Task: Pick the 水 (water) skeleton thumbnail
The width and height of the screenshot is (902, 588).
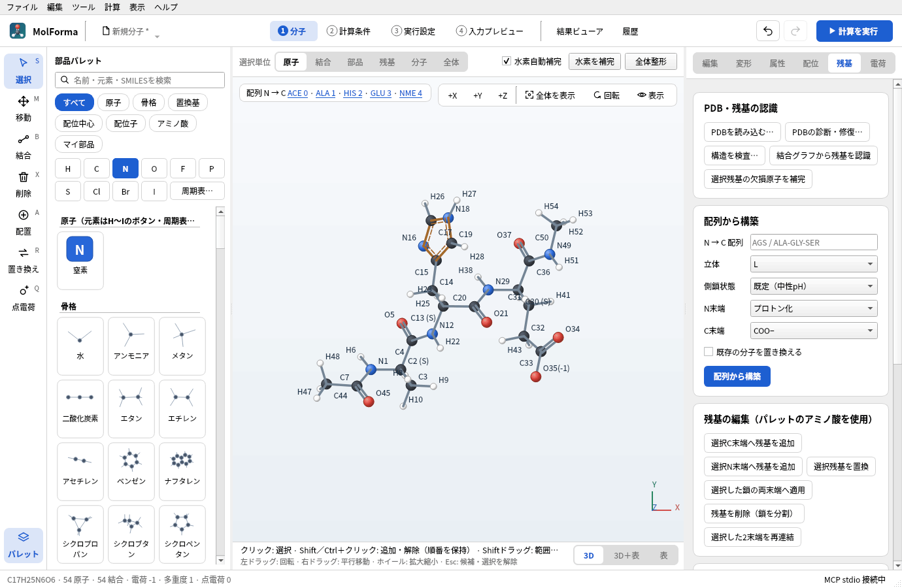Action: click(x=80, y=346)
